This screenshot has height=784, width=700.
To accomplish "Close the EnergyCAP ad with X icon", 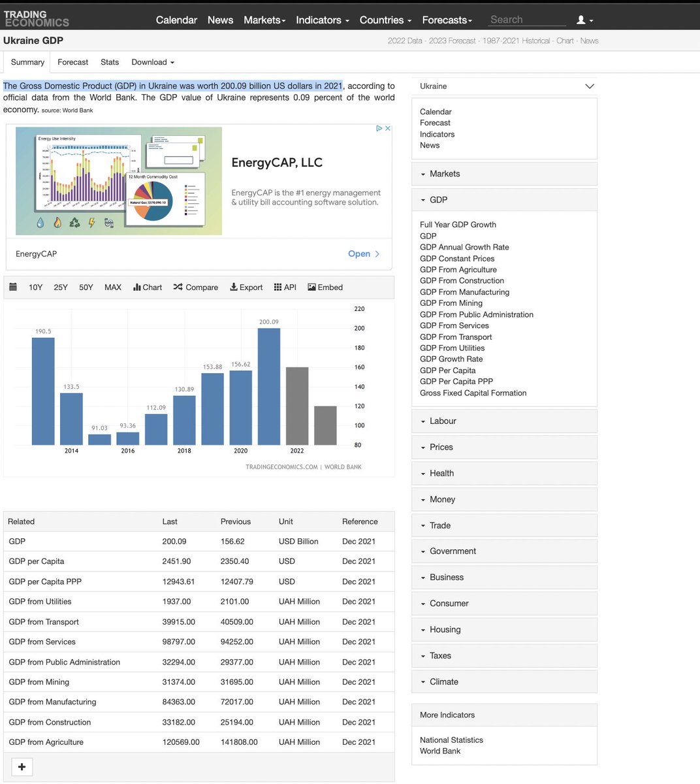I will click(388, 129).
